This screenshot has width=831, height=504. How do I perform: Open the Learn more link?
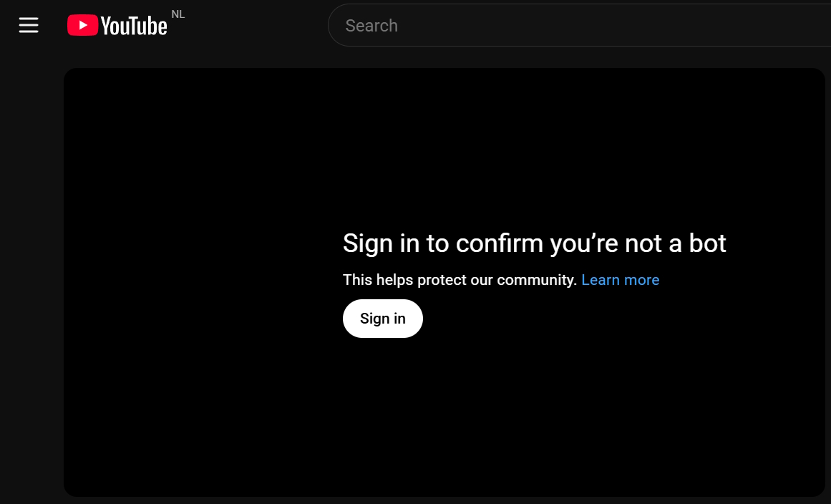click(x=620, y=280)
